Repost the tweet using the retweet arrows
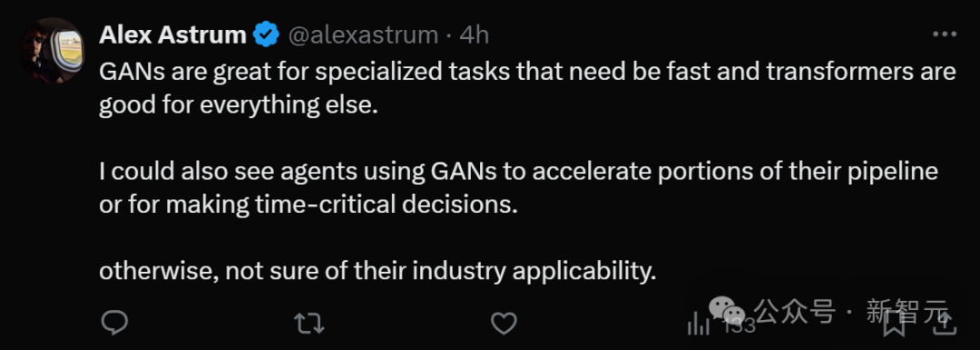Screen dimensions: 980x350 pyautogui.click(x=309, y=323)
